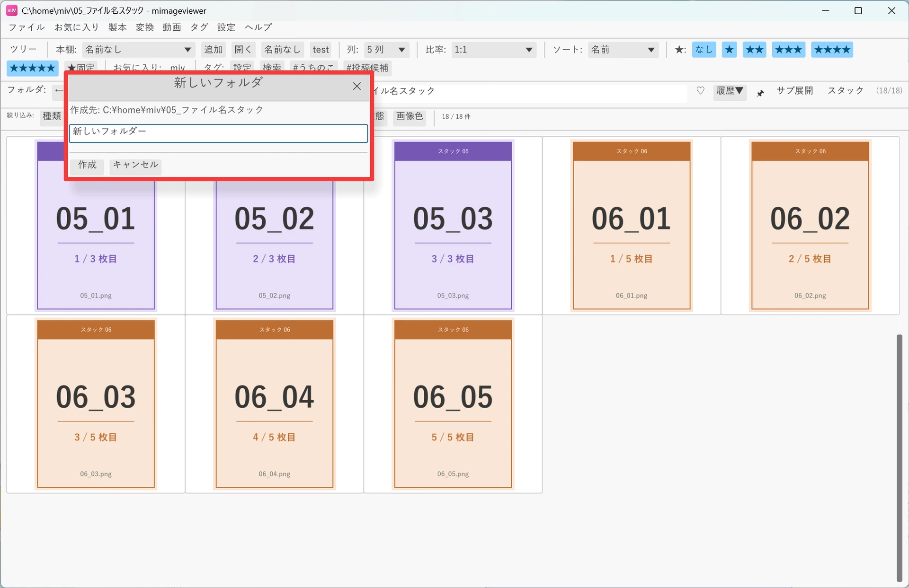The height and width of the screenshot is (588, 909).
Task: Select the 06_02.png thumbnail
Action: point(810,225)
